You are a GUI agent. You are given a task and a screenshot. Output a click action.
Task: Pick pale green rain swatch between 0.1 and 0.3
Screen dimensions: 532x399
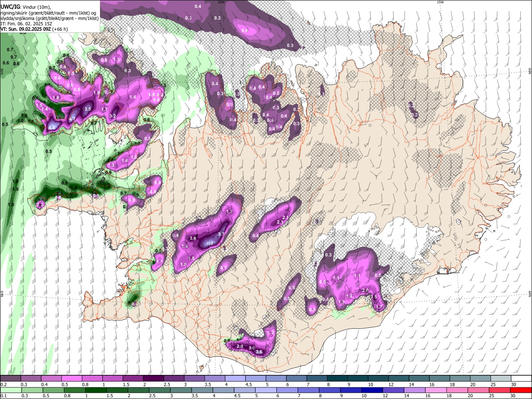[x=10, y=390]
